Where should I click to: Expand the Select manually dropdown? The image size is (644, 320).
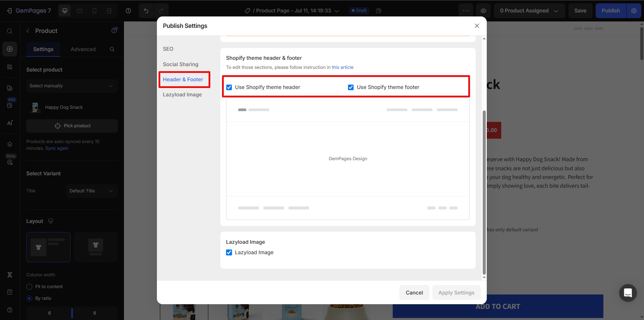72,86
